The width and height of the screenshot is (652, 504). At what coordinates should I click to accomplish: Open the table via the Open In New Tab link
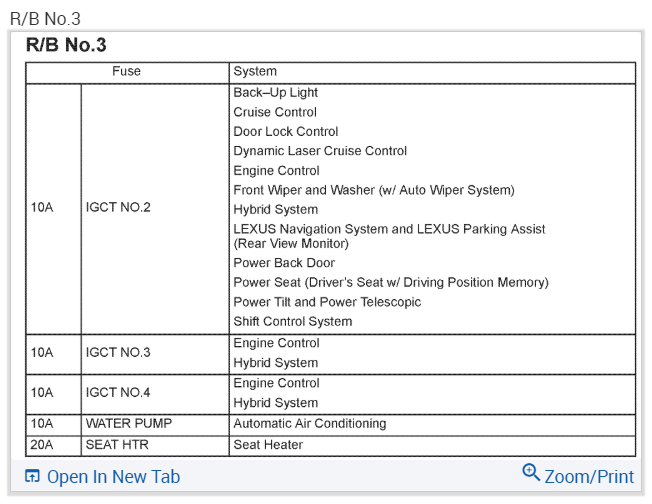[x=113, y=477]
